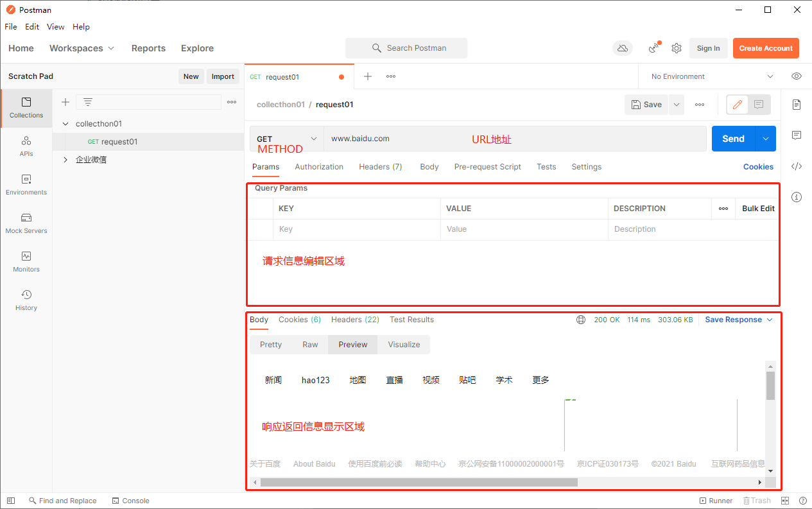Open the No Environment selector
Viewport: 812px width, 509px height.
(x=712, y=76)
